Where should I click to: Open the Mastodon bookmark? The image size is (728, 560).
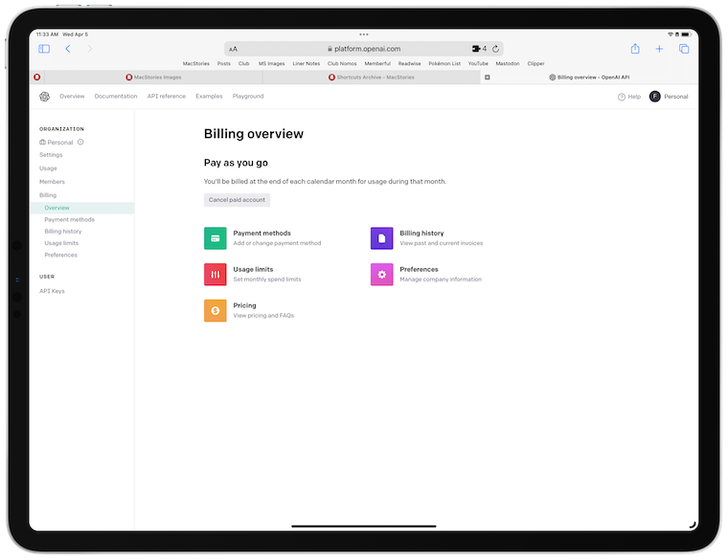[508, 63]
